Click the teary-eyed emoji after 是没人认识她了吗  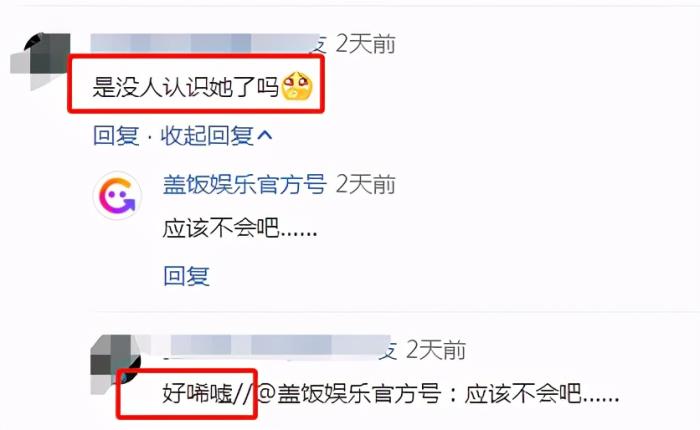tap(296, 86)
